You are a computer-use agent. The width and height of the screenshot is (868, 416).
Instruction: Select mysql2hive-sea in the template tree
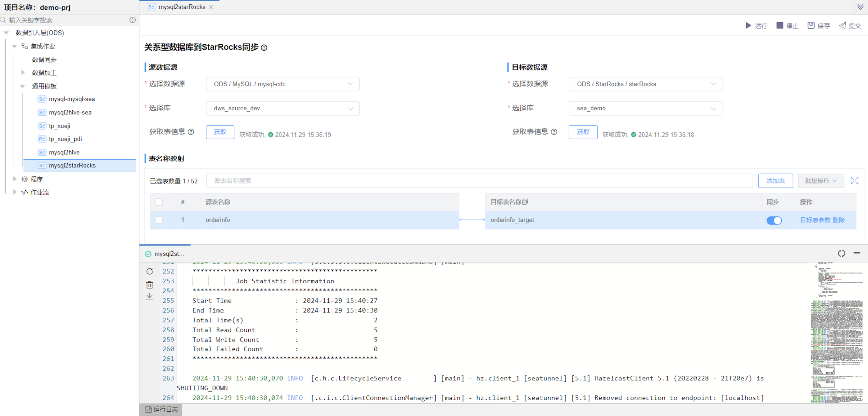coord(70,113)
